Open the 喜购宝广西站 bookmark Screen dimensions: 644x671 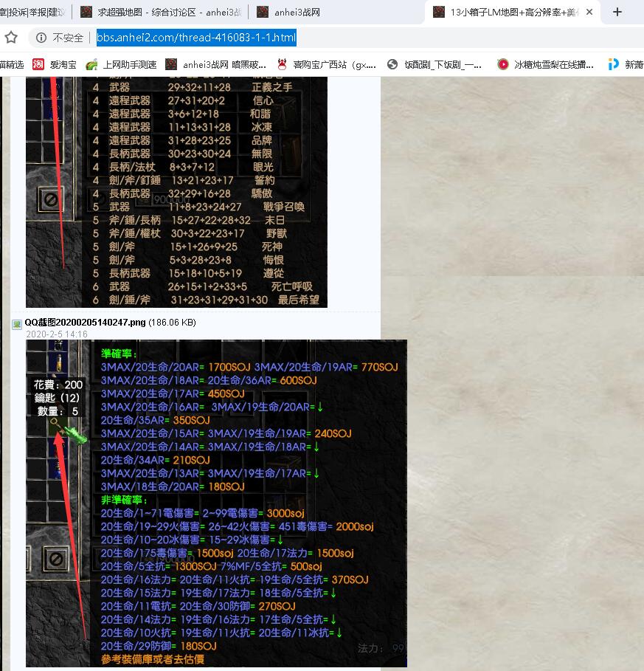[326, 64]
